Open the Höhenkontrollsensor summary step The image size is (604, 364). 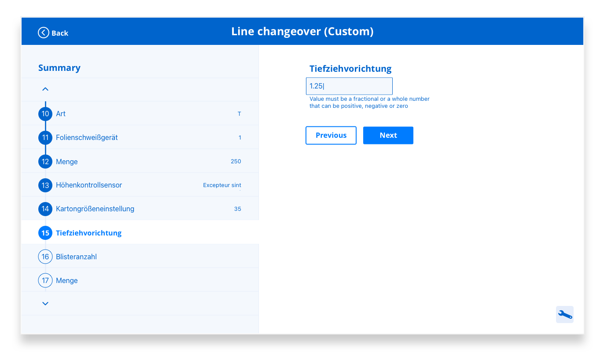89,185
